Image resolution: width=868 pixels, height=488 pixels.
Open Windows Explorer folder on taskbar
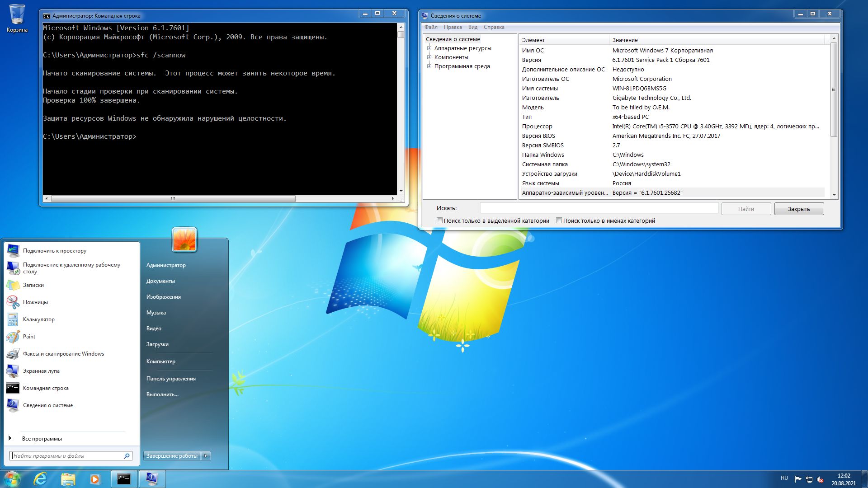coord(68,479)
